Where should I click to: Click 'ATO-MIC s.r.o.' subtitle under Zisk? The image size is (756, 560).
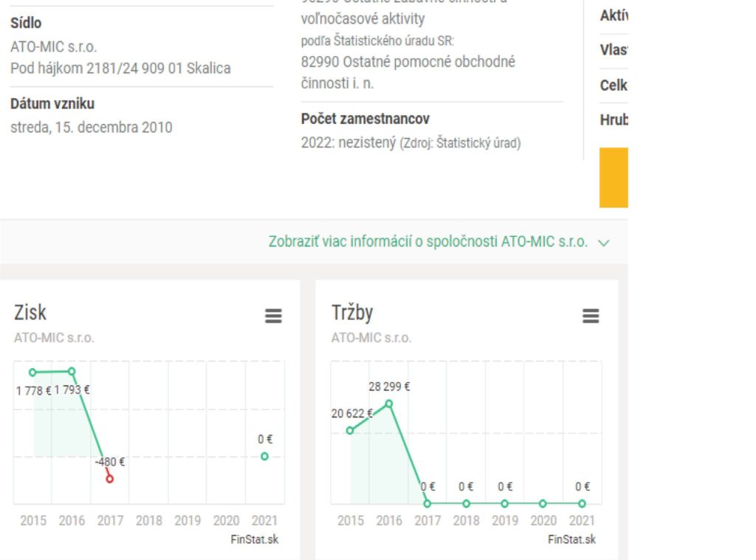(x=54, y=337)
